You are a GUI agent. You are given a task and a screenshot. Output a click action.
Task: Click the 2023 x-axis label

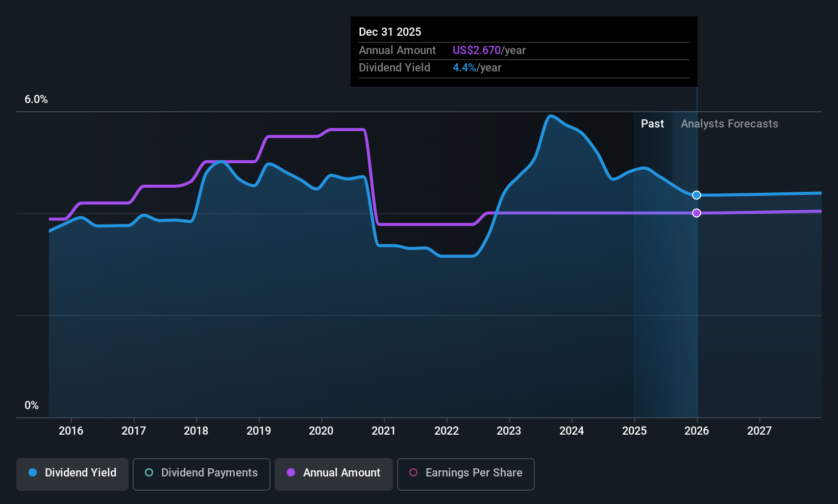(x=509, y=431)
